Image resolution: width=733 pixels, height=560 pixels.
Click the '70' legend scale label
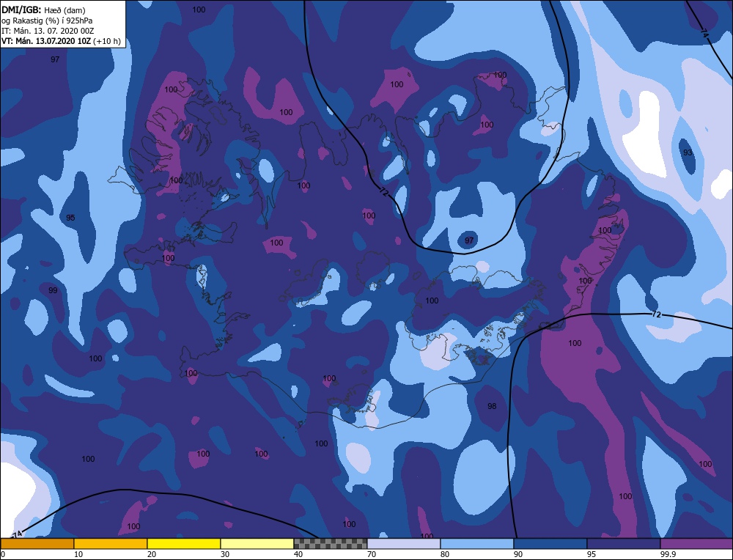[x=372, y=554]
